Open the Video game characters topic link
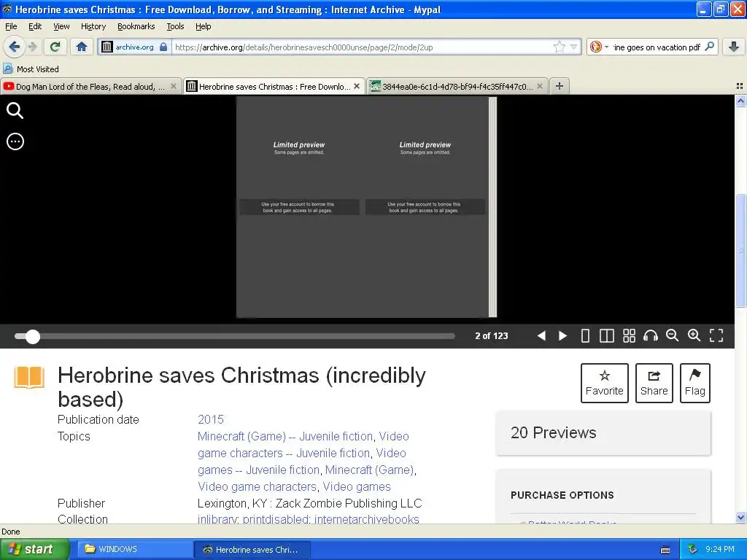Screen dimensions: 747x560 tap(257, 486)
